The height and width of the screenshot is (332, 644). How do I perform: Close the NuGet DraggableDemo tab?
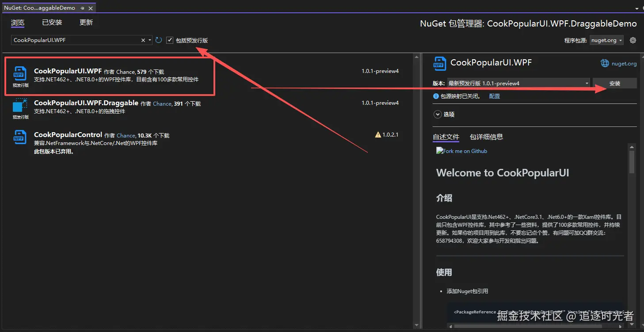[91, 8]
